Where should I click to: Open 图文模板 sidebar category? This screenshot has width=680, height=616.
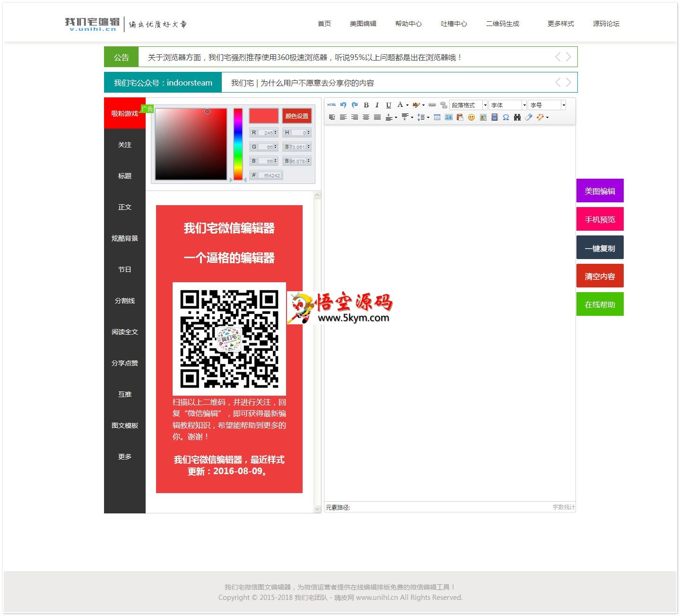(125, 425)
